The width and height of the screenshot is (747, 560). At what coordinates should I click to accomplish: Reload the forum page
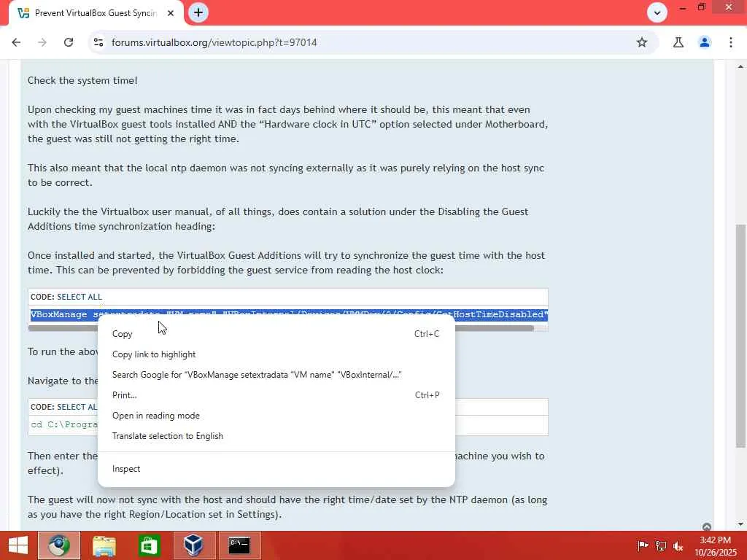[x=69, y=42]
